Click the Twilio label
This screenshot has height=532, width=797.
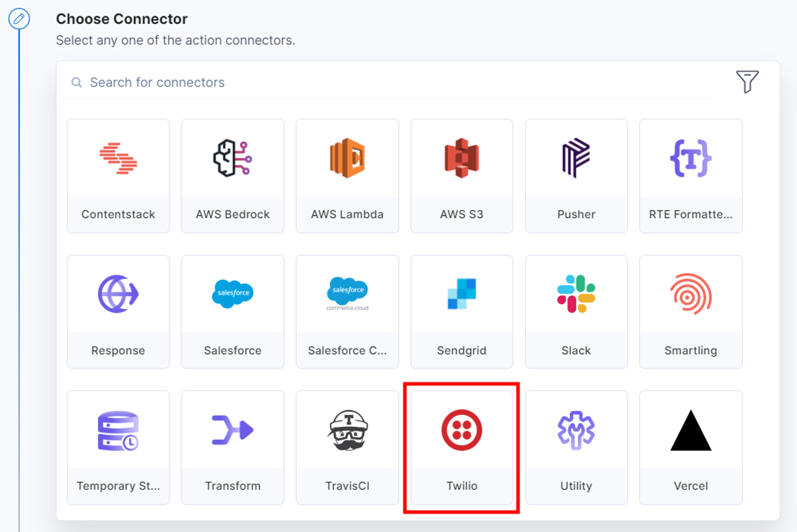coord(462,486)
